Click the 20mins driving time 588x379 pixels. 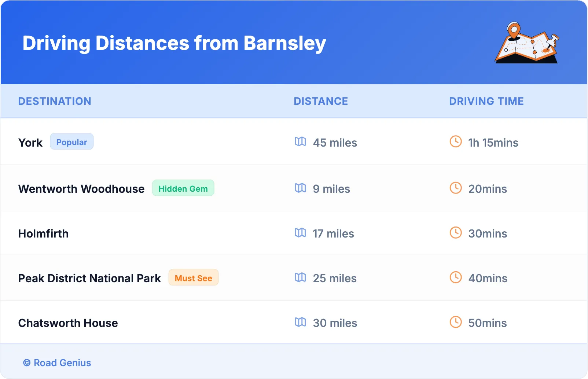click(x=488, y=189)
